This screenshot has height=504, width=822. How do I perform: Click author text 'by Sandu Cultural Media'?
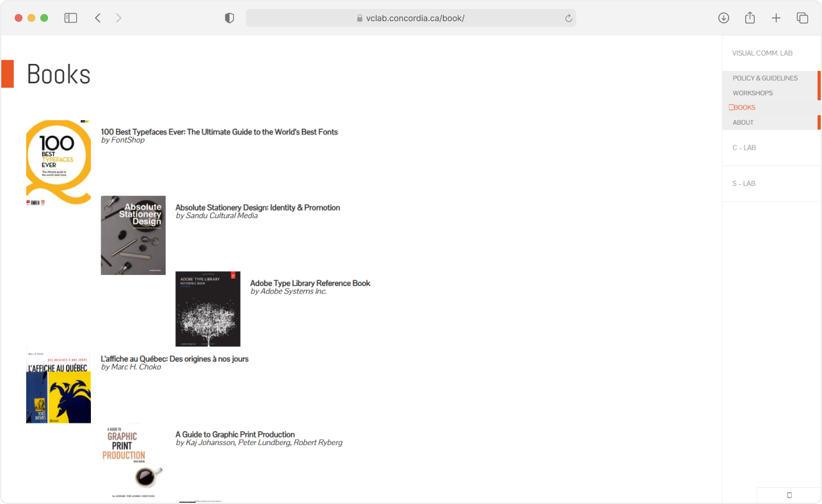[216, 216]
